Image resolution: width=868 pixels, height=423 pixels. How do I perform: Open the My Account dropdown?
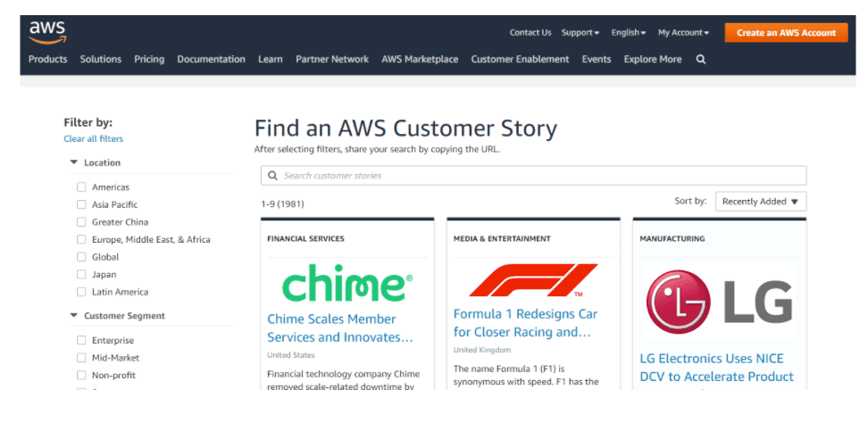click(683, 33)
